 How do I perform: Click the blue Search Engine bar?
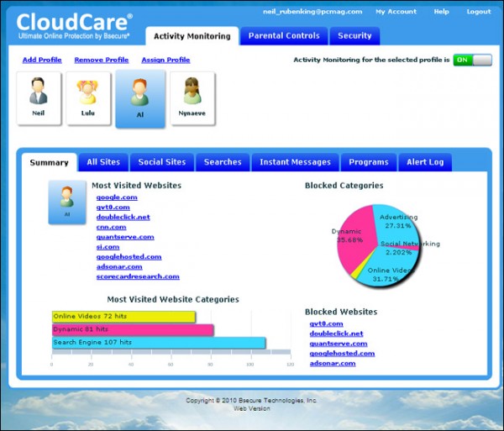(x=159, y=343)
